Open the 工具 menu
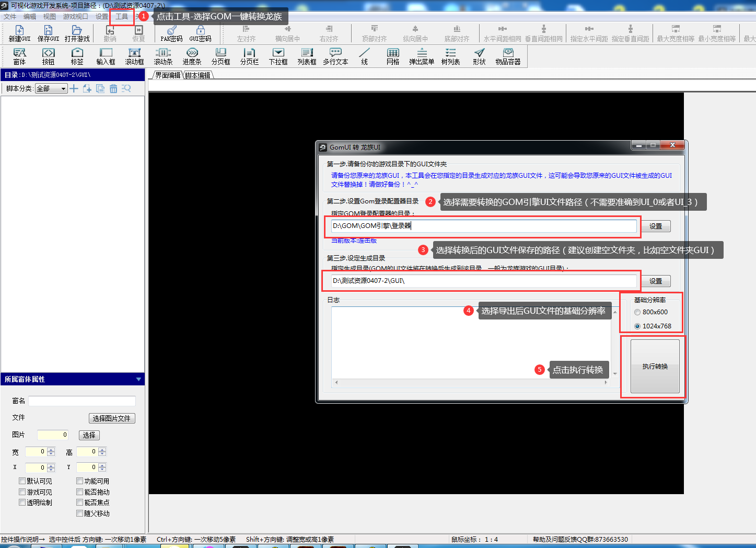The height and width of the screenshot is (548, 756). click(122, 17)
